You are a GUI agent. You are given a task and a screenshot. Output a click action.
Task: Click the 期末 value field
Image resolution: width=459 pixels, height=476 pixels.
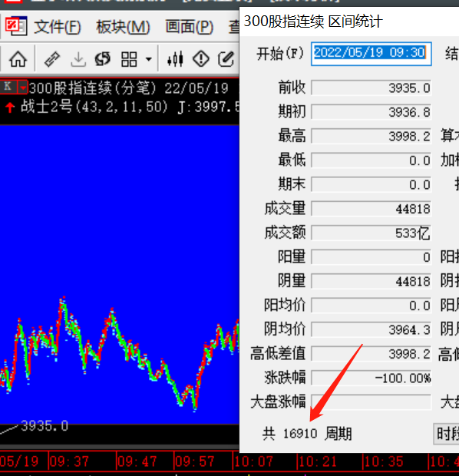371,184
